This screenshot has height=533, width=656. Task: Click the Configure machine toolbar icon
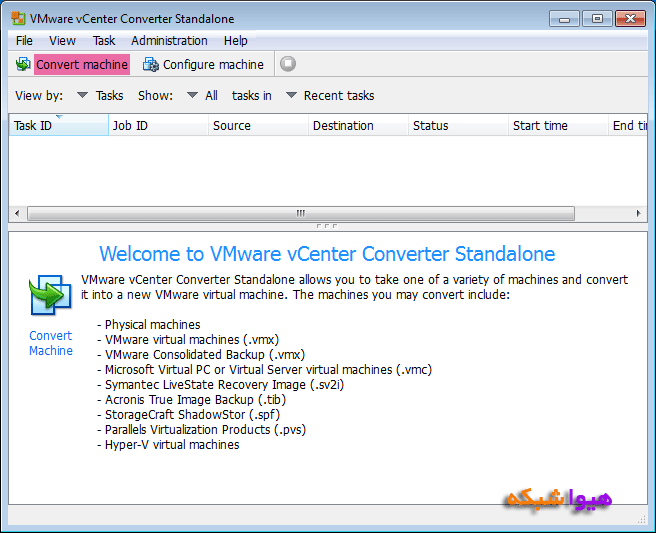pos(151,64)
